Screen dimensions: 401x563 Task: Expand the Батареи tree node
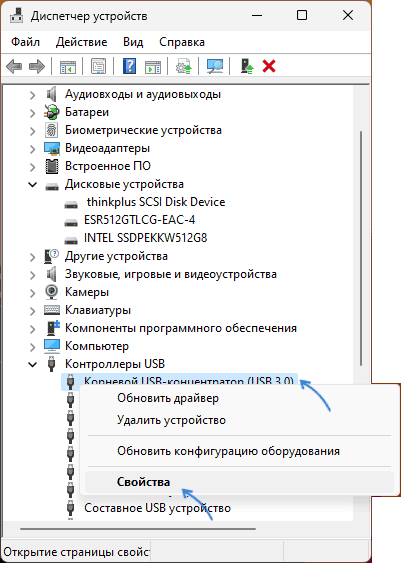point(33,113)
